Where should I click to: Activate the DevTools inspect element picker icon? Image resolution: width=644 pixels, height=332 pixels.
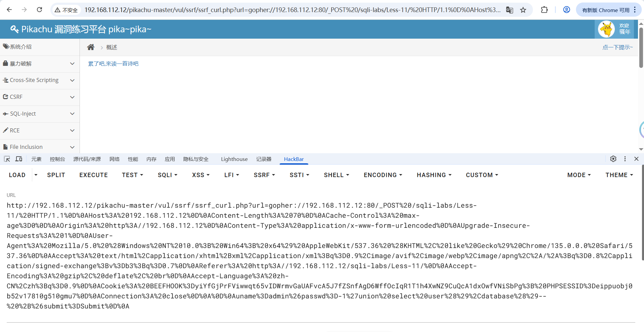tap(7, 159)
